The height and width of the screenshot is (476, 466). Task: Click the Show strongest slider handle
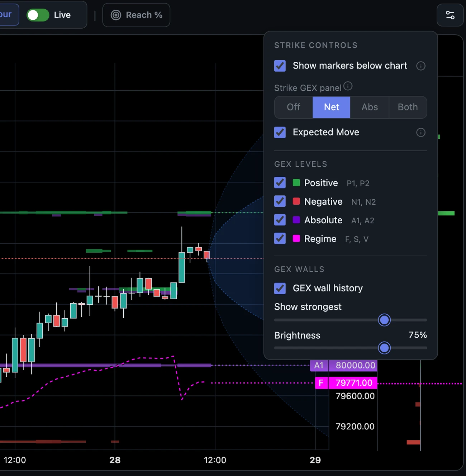(384, 320)
